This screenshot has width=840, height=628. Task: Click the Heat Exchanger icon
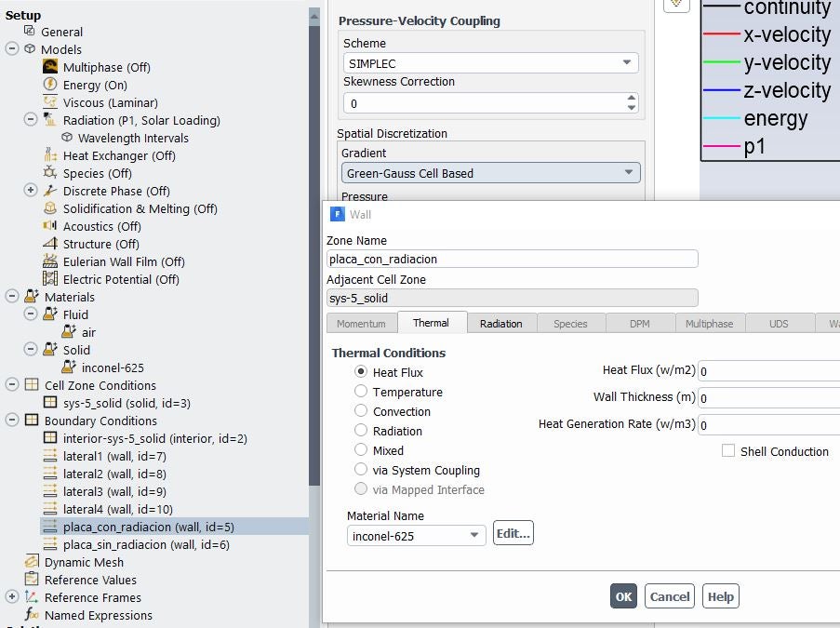pyautogui.click(x=50, y=155)
